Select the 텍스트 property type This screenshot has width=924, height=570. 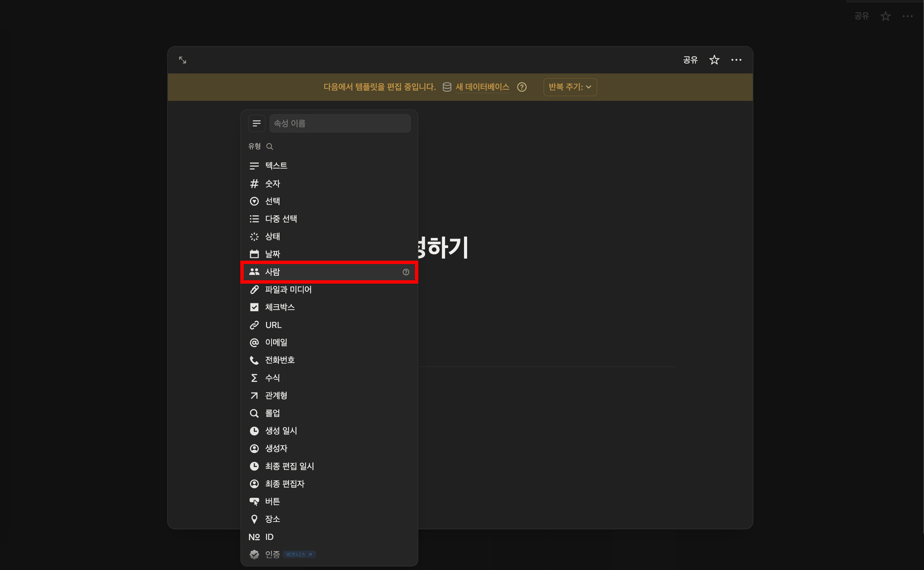[x=276, y=166]
